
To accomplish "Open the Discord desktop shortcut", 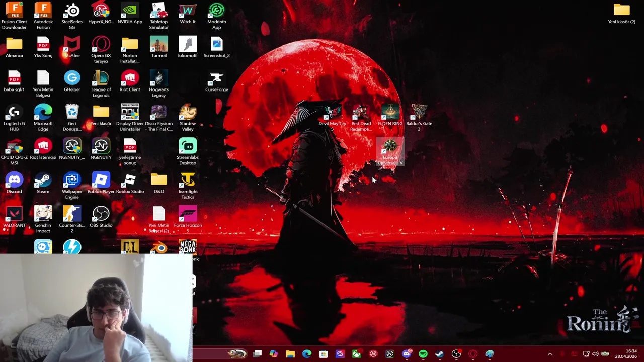I will click(14, 183).
